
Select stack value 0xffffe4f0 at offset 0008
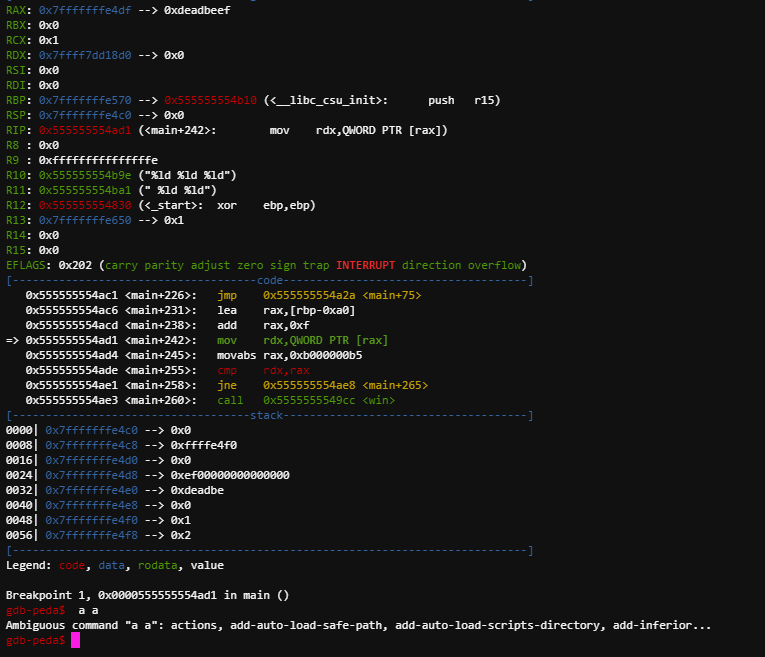coord(204,446)
